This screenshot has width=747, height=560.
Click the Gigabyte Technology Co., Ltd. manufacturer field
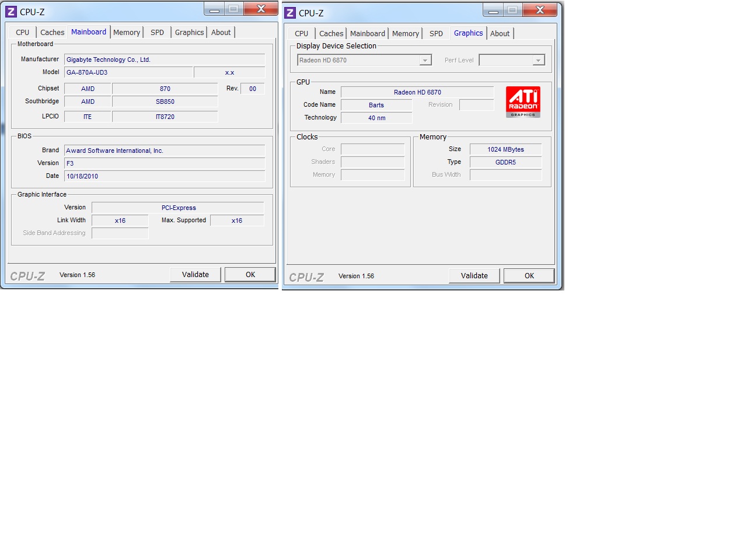coord(165,60)
